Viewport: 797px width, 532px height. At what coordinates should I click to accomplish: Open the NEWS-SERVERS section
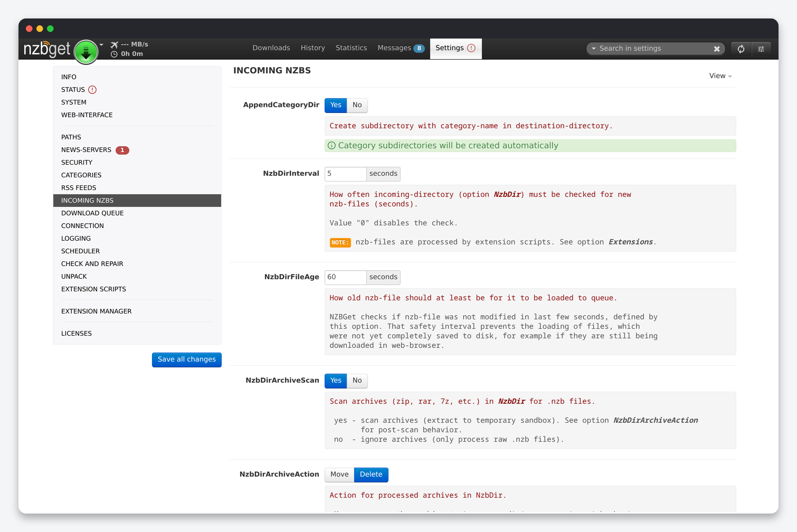pyautogui.click(x=137, y=150)
